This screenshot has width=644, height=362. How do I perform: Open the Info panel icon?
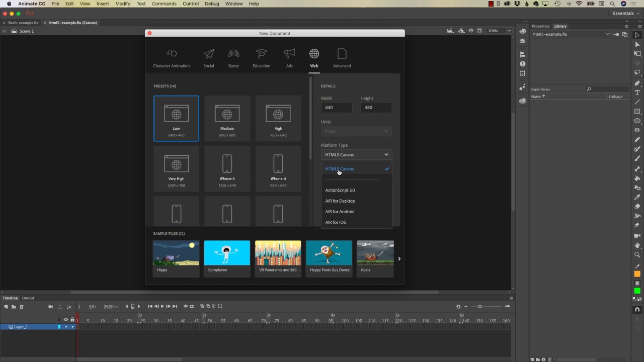click(x=523, y=64)
